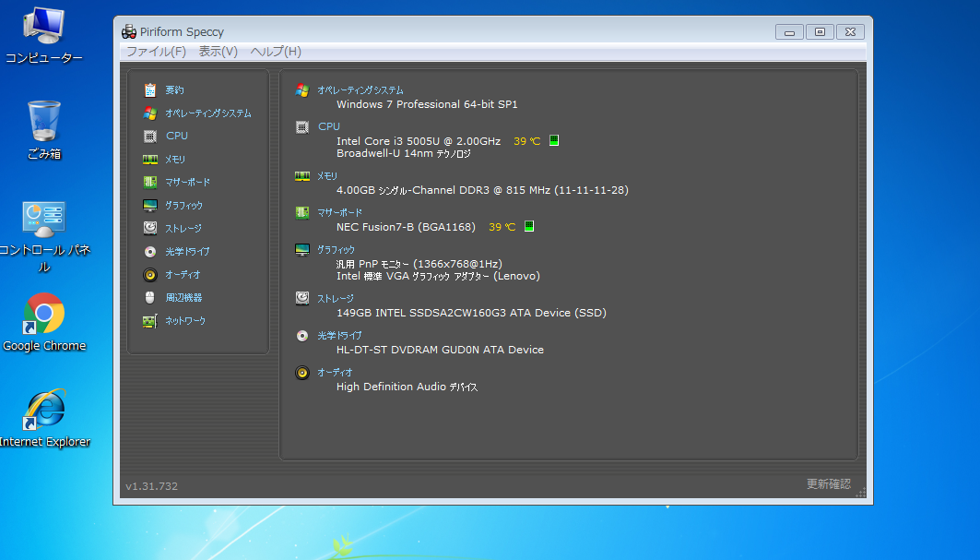
Task: Open the summary (要約) sidebar icon
Action: tap(150, 90)
